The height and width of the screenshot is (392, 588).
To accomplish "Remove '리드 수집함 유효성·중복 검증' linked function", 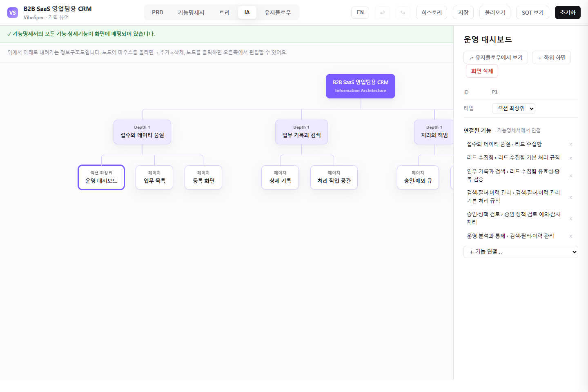I will click(570, 176).
